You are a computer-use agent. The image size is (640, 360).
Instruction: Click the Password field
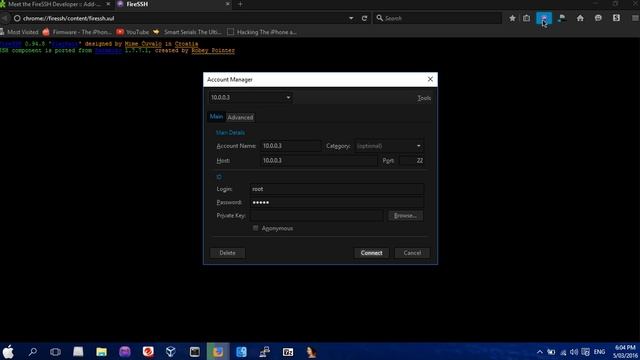(337, 202)
